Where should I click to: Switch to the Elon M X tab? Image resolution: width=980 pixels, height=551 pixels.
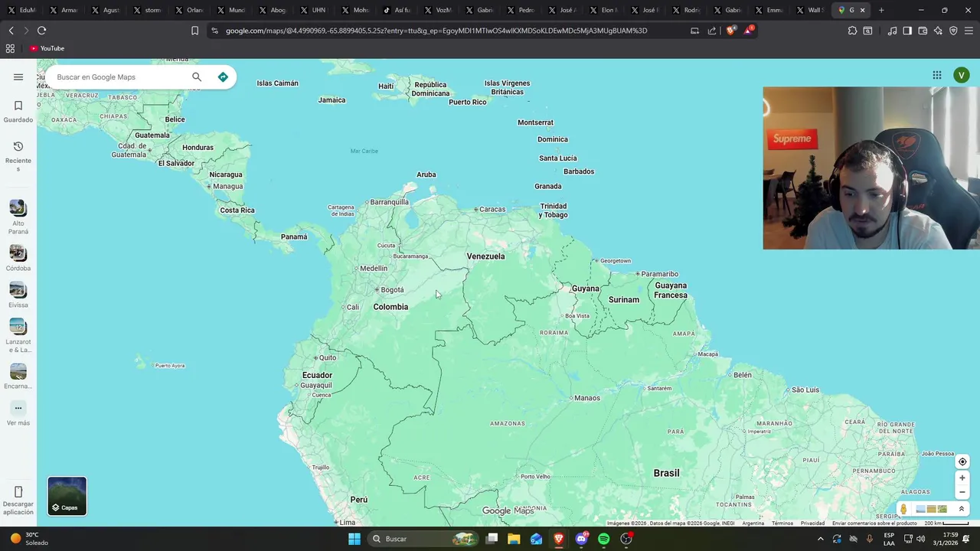pyautogui.click(x=604, y=10)
